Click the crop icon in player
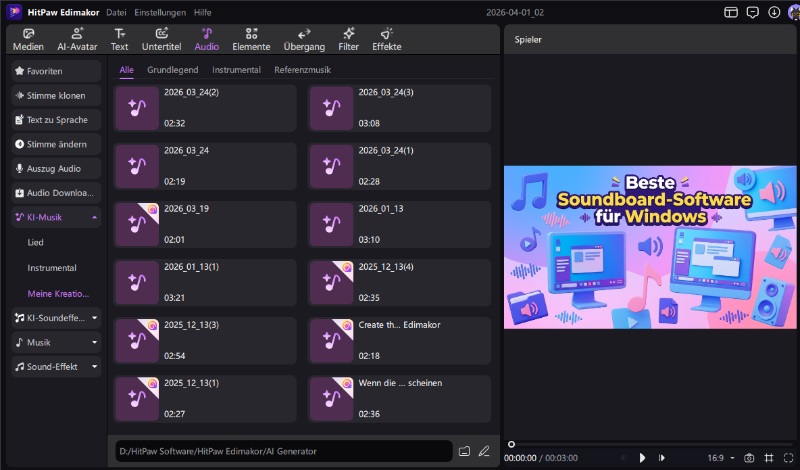 (x=769, y=458)
